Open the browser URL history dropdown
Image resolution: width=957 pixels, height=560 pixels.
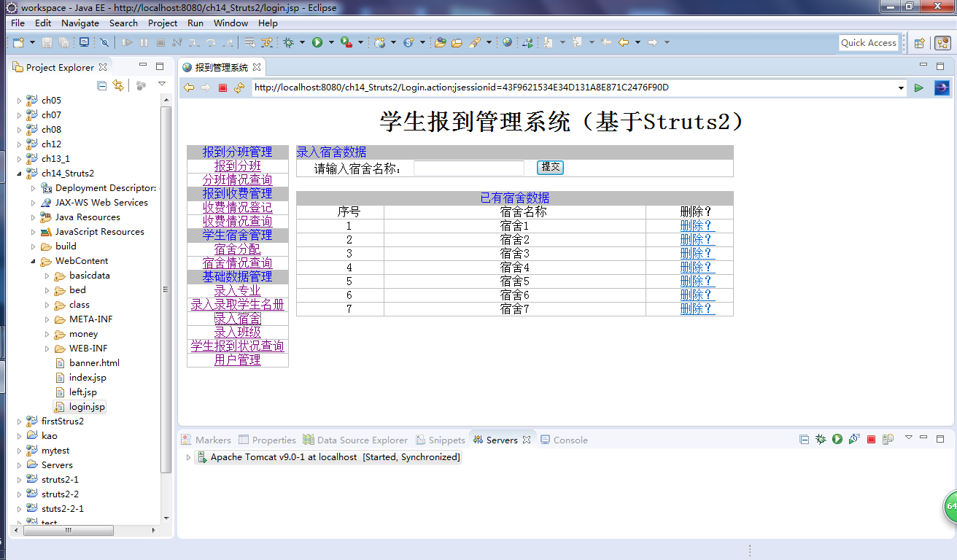(x=902, y=87)
